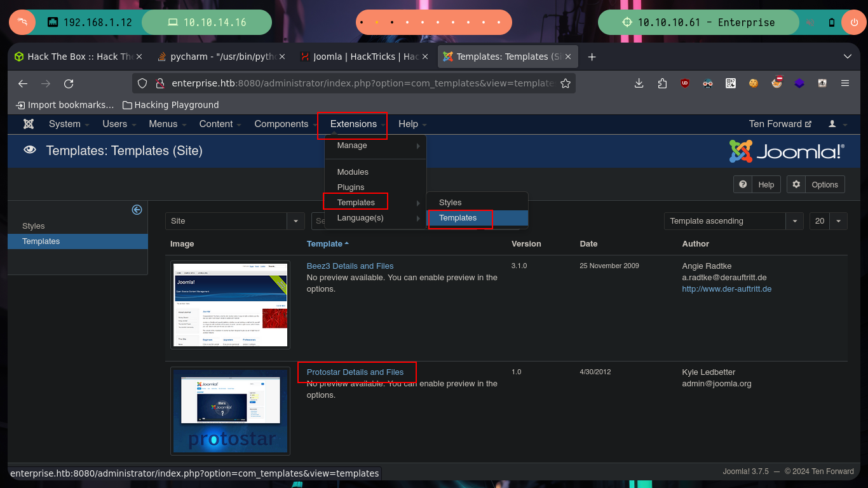868x488 pixels.
Task: Collapse the sidebar with the circled arrow
Action: point(137,210)
